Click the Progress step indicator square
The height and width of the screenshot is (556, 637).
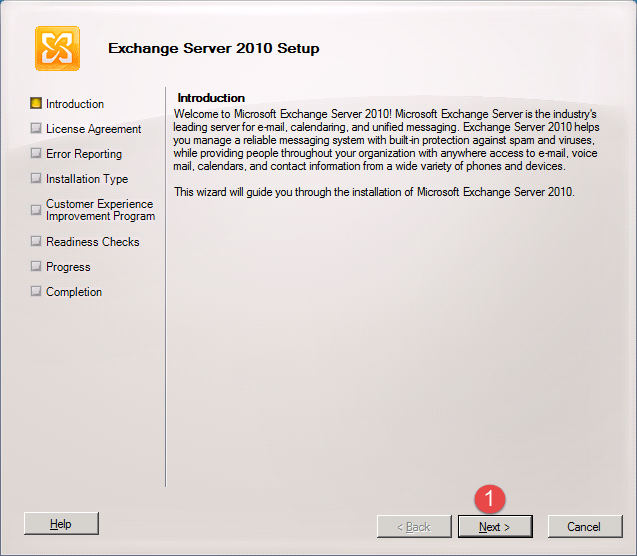[36, 266]
